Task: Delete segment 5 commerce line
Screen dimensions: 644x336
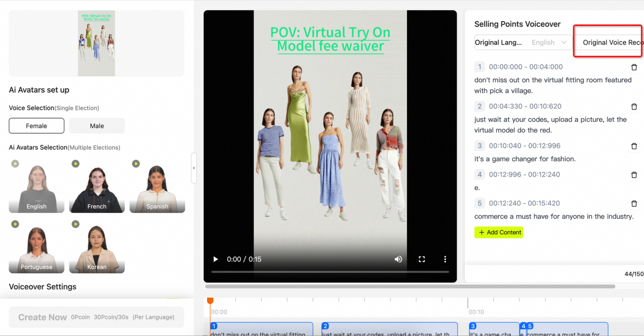Action: [x=634, y=203]
